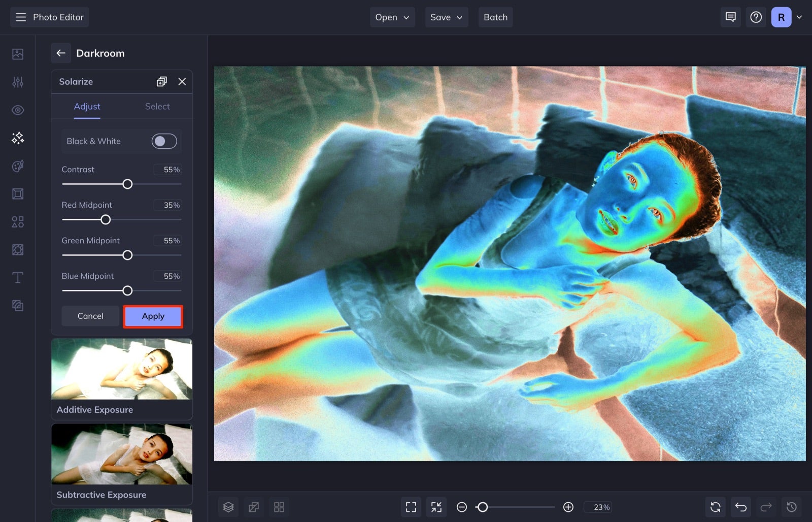Apply the Solarize effect
The width and height of the screenshot is (812, 522).
153,316
